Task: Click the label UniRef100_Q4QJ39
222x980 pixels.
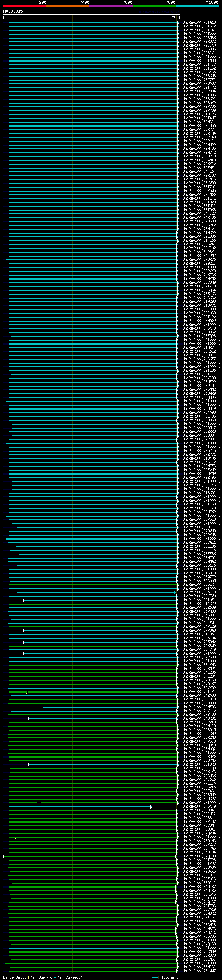Action: click(199, 856)
